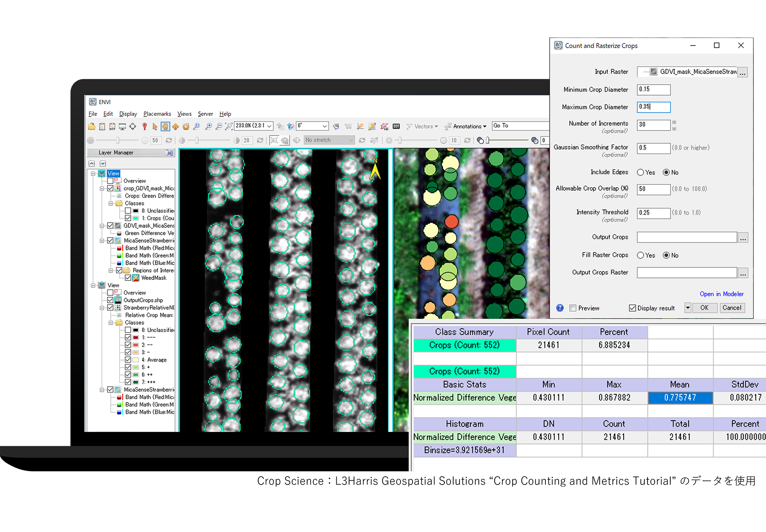Click the Cancel button
The image size is (766, 532).
tap(731, 308)
